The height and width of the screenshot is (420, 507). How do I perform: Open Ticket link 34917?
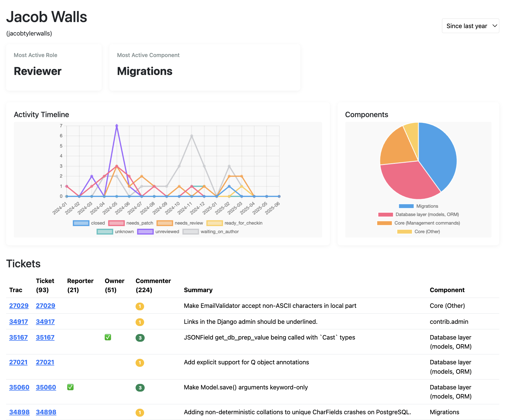click(x=45, y=322)
